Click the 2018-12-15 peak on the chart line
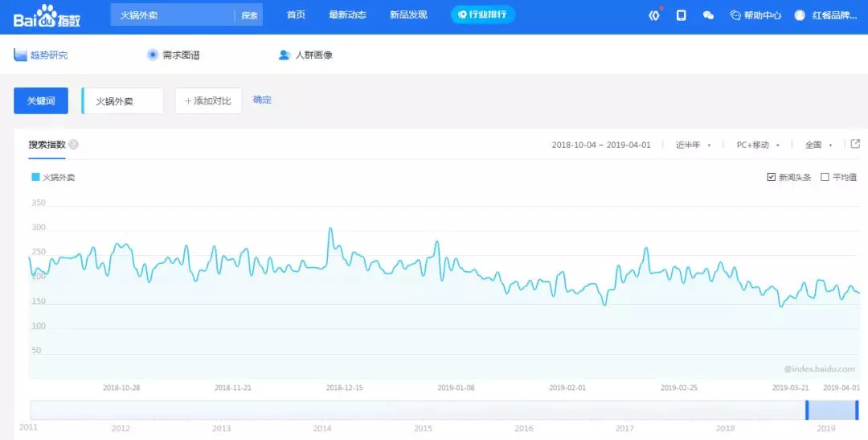868x440 pixels. 330,228
